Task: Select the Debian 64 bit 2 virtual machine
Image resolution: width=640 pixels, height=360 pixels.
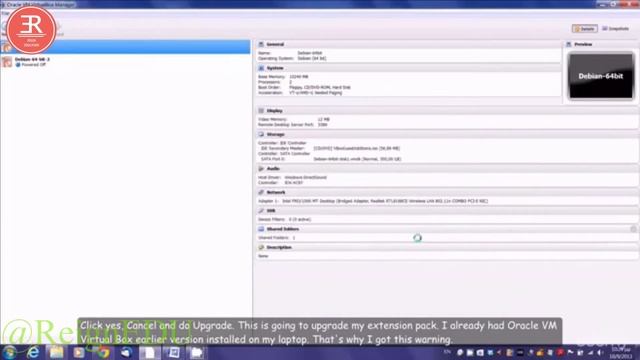Action: (x=125, y=62)
